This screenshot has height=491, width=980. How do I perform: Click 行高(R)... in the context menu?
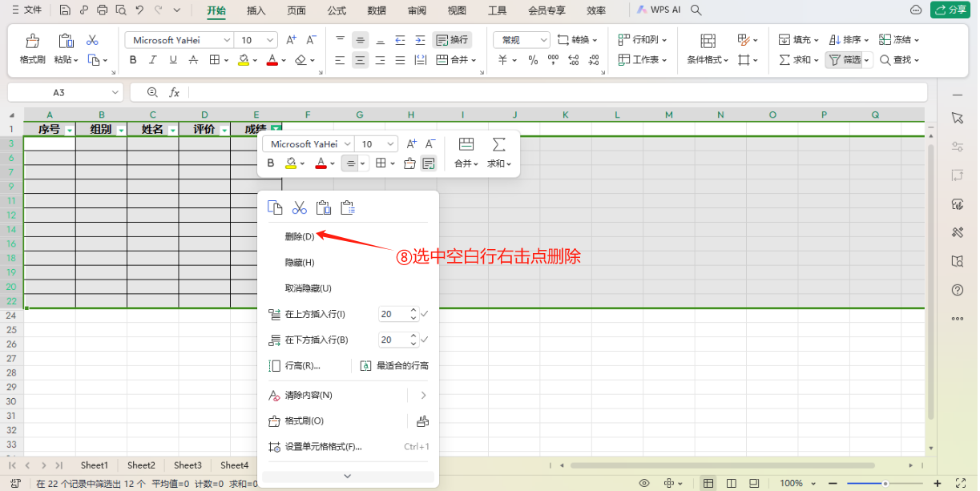click(x=303, y=366)
